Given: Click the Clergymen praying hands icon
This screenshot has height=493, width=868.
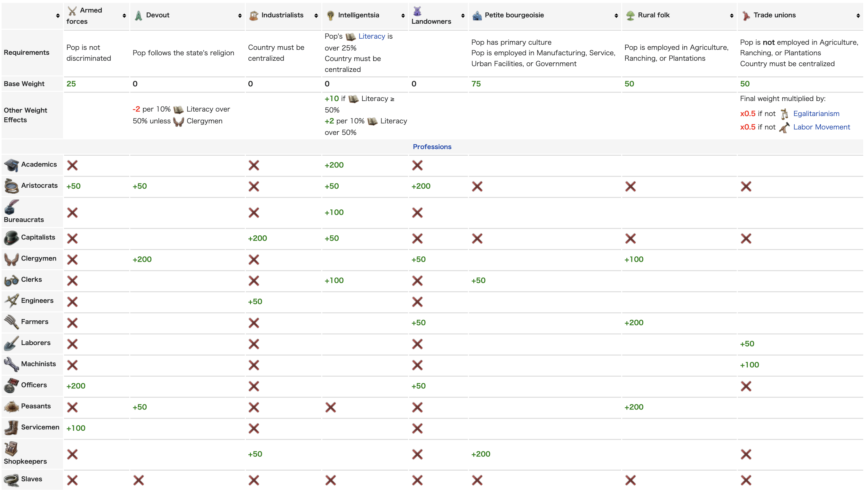Looking at the screenshot, I should point(11,259).
